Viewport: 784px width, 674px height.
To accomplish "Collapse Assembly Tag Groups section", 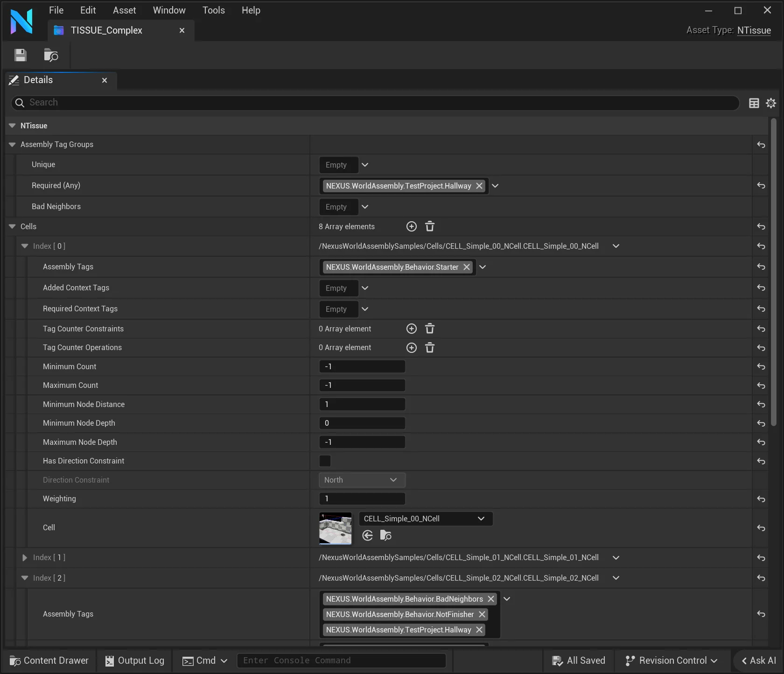I will [12, 145].
